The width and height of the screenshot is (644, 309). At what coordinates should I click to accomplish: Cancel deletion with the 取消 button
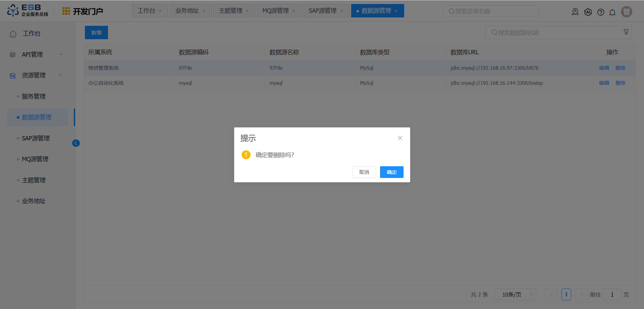coord(364,172)
